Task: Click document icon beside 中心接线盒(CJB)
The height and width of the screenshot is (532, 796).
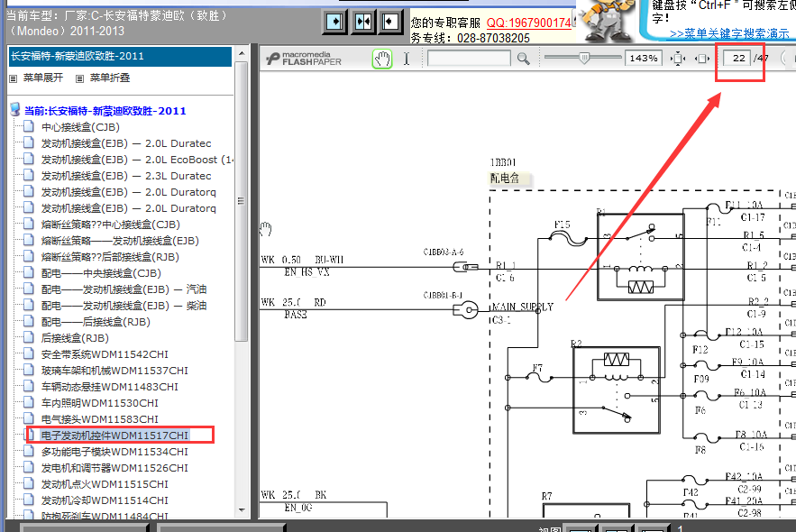Action: [30, 127]
